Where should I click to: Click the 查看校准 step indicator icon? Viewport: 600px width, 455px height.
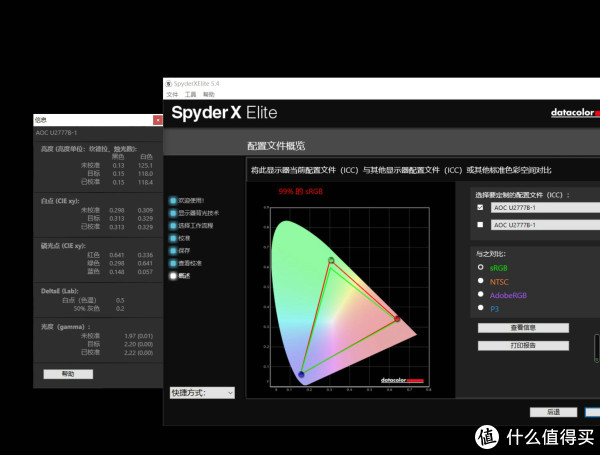pos(173,263)
